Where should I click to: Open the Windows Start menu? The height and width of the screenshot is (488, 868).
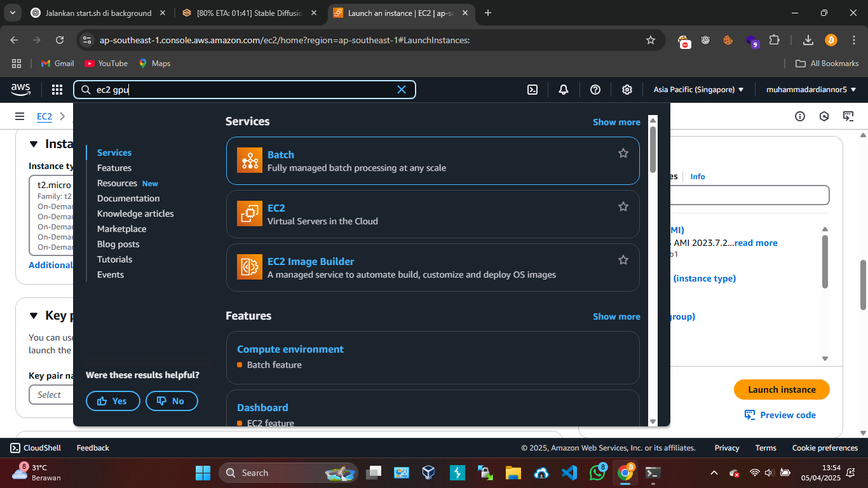tap(203, 473)
